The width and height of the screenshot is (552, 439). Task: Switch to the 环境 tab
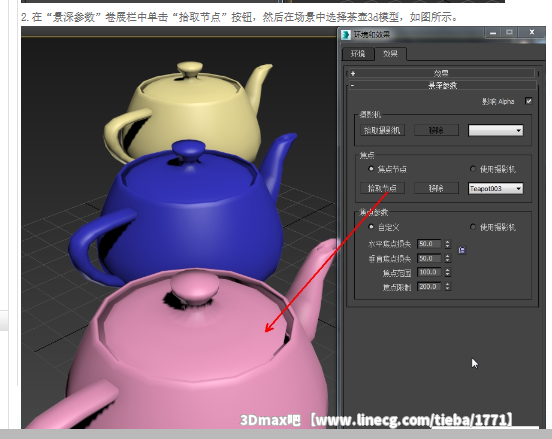tap(358, 54)
